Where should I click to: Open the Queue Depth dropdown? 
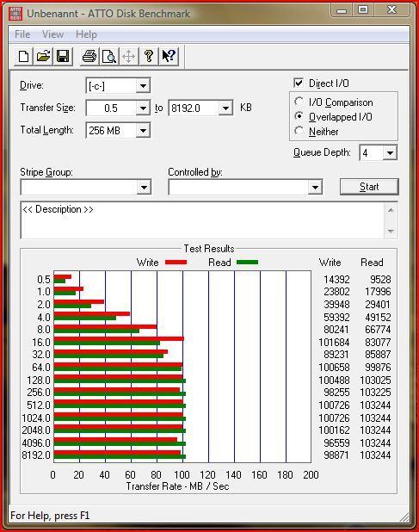pos(390,153)
